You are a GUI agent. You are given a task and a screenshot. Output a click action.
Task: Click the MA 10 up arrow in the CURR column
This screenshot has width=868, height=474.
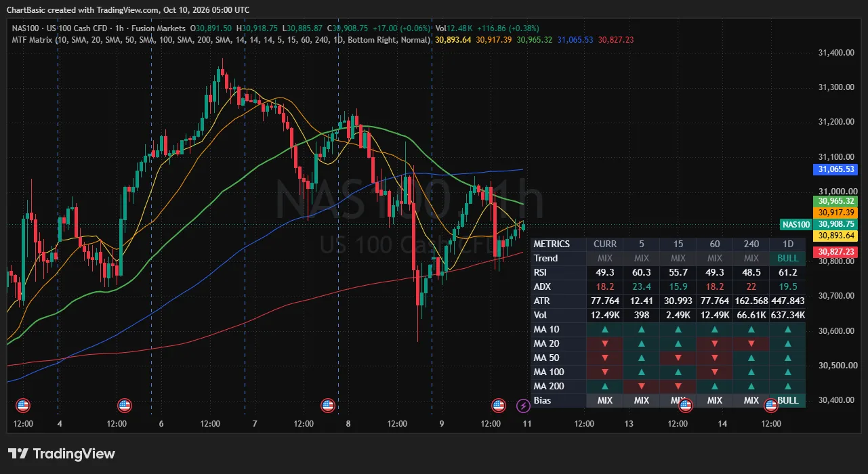605,329
